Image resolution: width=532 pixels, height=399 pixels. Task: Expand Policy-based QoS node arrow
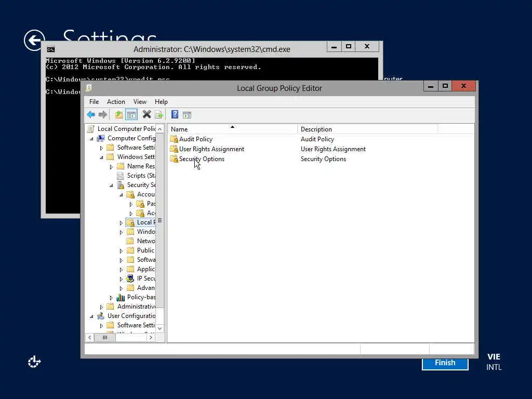(x=111, y=298)
